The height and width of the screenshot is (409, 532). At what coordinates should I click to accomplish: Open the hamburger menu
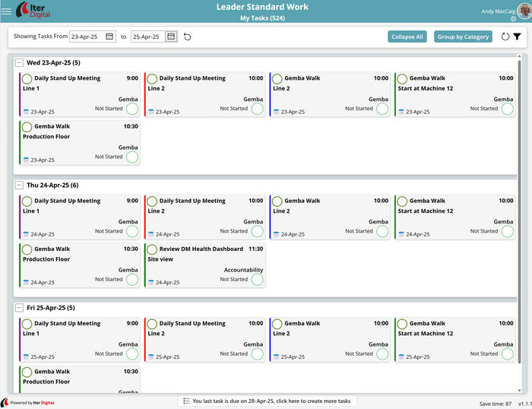pyautogui.click(x=7, y=11)
